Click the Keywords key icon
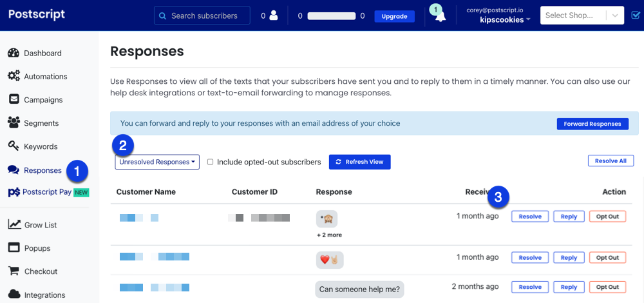Viewport: 644px width, 303px height. (14, 146)
